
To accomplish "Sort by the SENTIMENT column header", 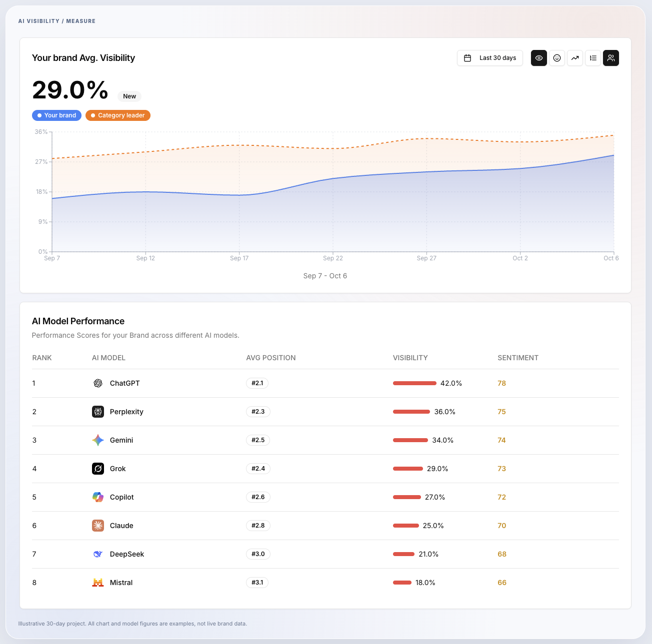I will [518, 358].
